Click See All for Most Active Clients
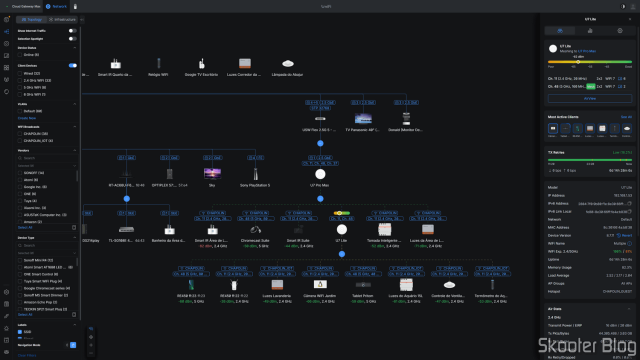Viewport: 640px width, 360px height. pos(626,117)
